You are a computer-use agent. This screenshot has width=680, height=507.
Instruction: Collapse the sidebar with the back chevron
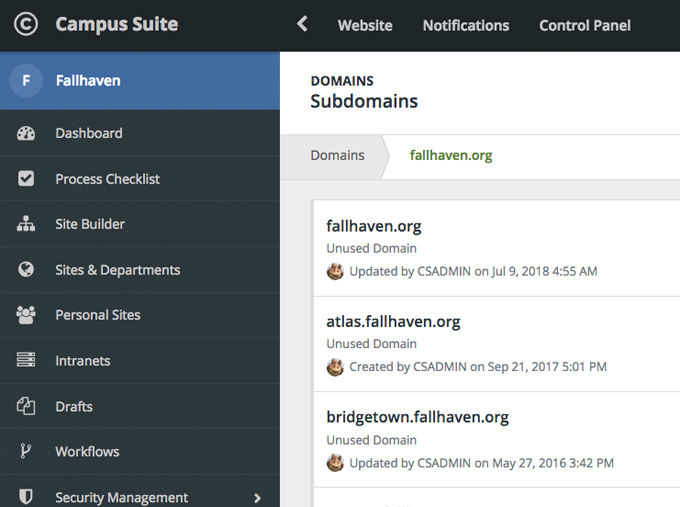point(302,25)
